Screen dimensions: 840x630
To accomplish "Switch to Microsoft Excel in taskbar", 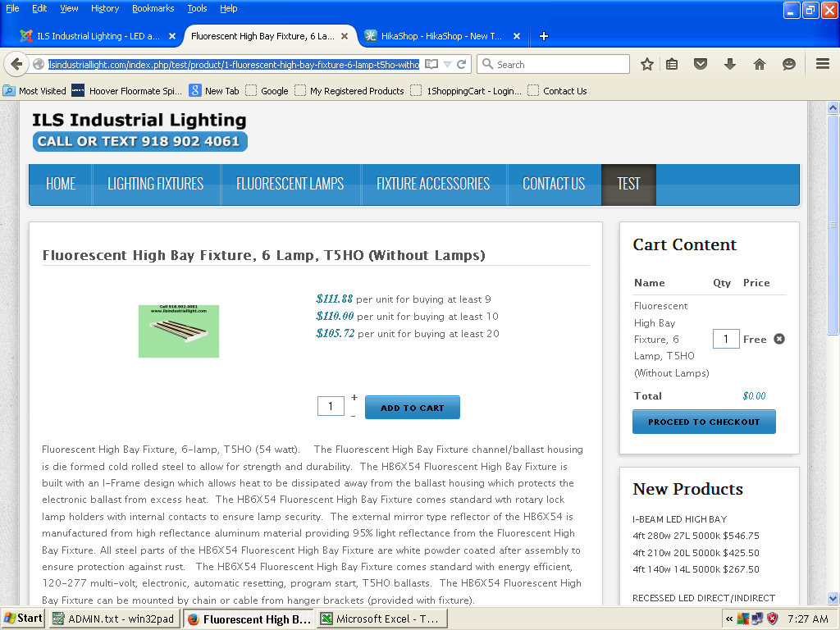I will click(x=381, y=619).
